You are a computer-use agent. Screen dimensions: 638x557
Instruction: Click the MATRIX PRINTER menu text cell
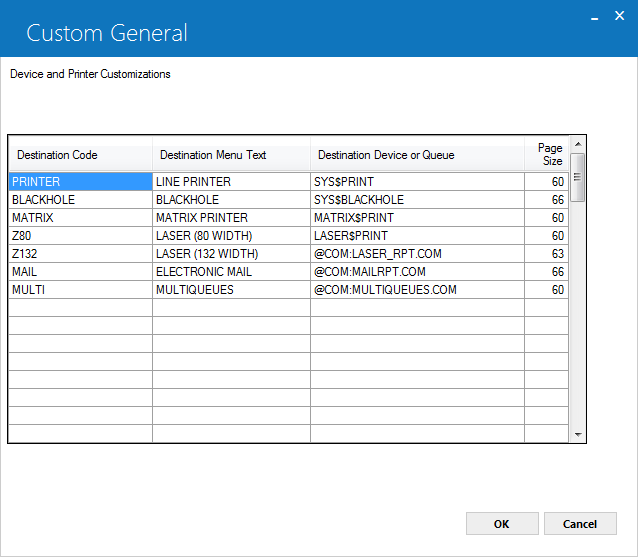[x=232, y=218]
